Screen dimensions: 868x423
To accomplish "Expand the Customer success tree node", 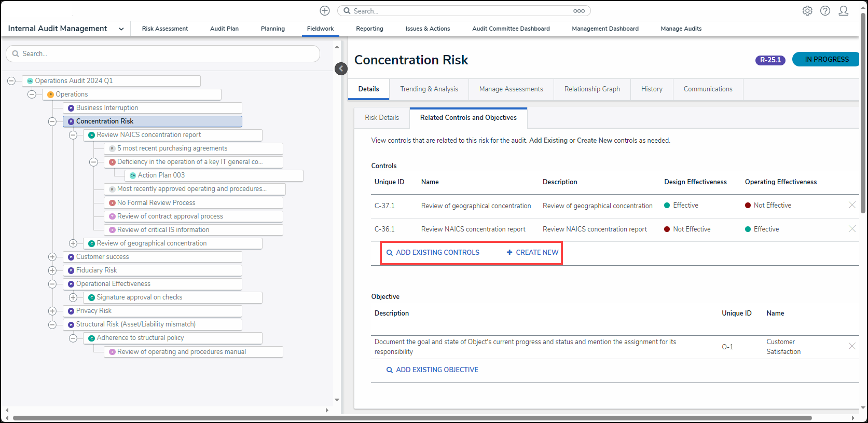I will [52, 257].
